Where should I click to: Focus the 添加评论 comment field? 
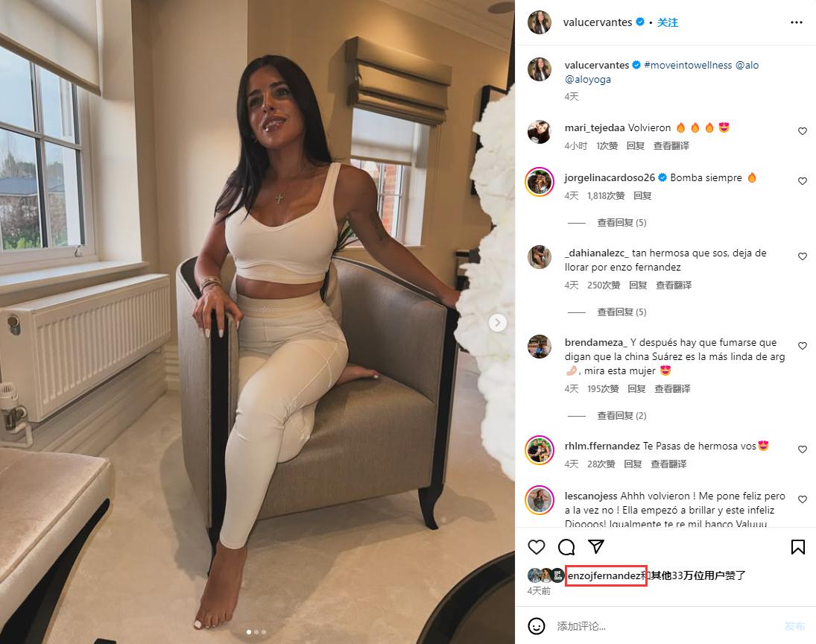[x=666, y=626]
